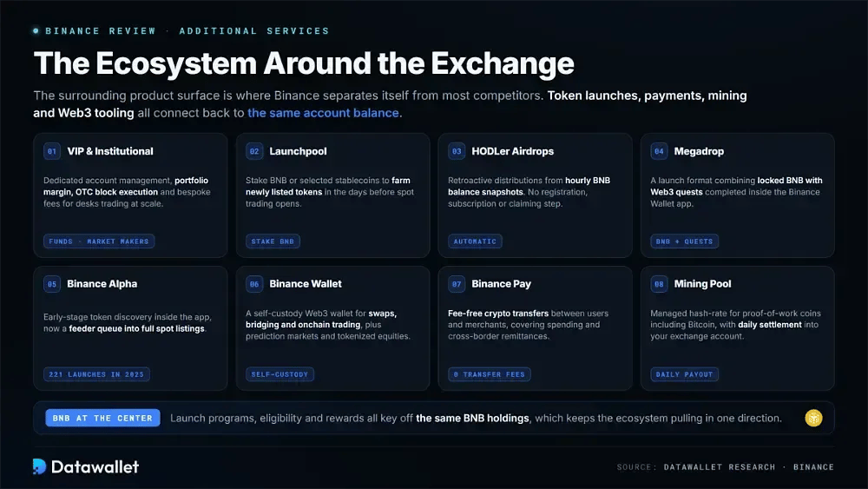Screen dimensions: 868x489
Task: Click the VIP & Institutional card title
Action: 110,151
